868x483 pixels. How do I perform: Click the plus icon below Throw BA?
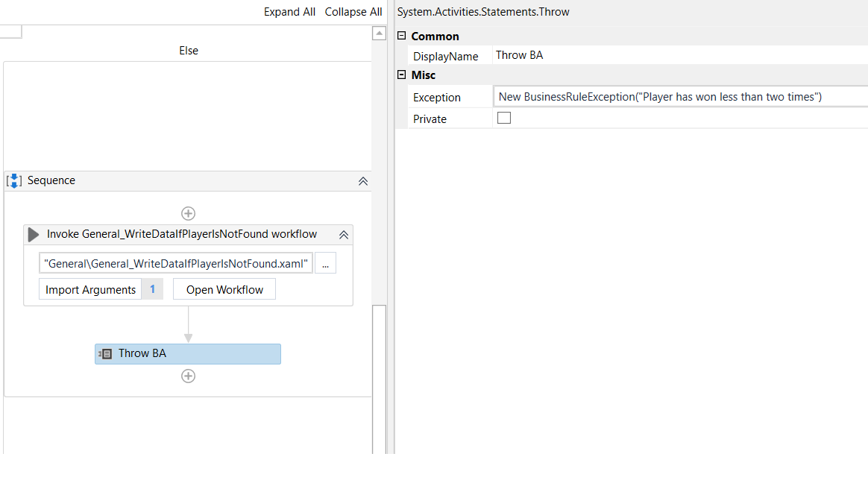click(188, 376)
